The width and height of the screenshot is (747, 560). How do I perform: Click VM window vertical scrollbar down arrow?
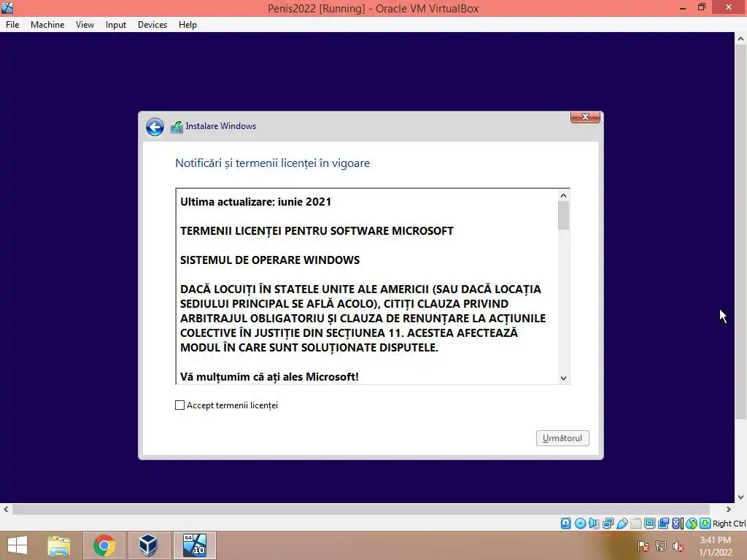pyautogui.click(x=741, y=497)
